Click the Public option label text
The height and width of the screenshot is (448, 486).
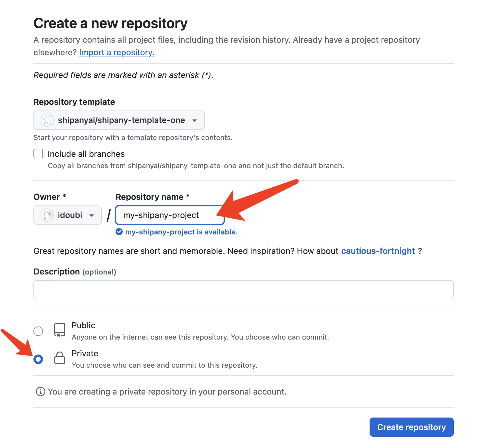pos(83,326)
